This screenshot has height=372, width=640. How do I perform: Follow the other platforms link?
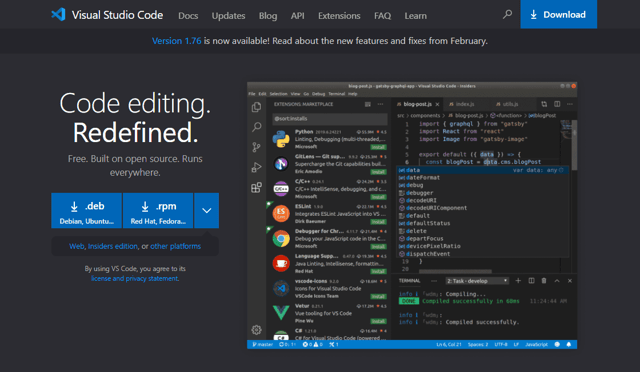point(176,246)
